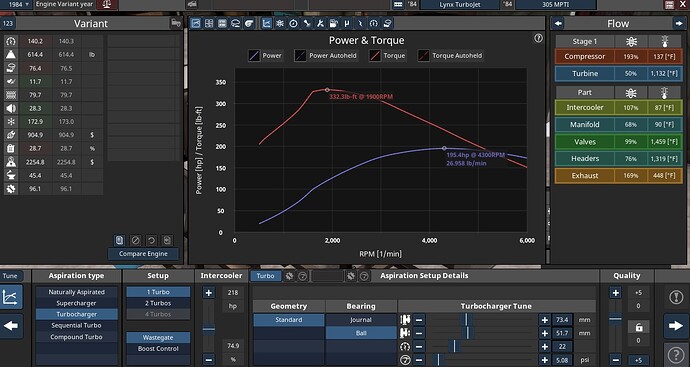Click the snowflake cooling graph icon

pos(280,23)
